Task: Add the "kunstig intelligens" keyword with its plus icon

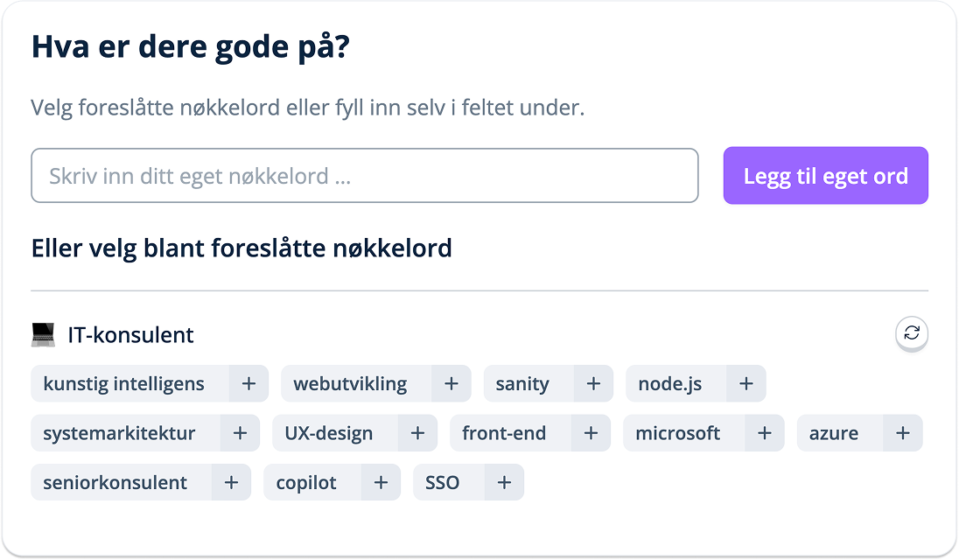Action: coord(248,383)
